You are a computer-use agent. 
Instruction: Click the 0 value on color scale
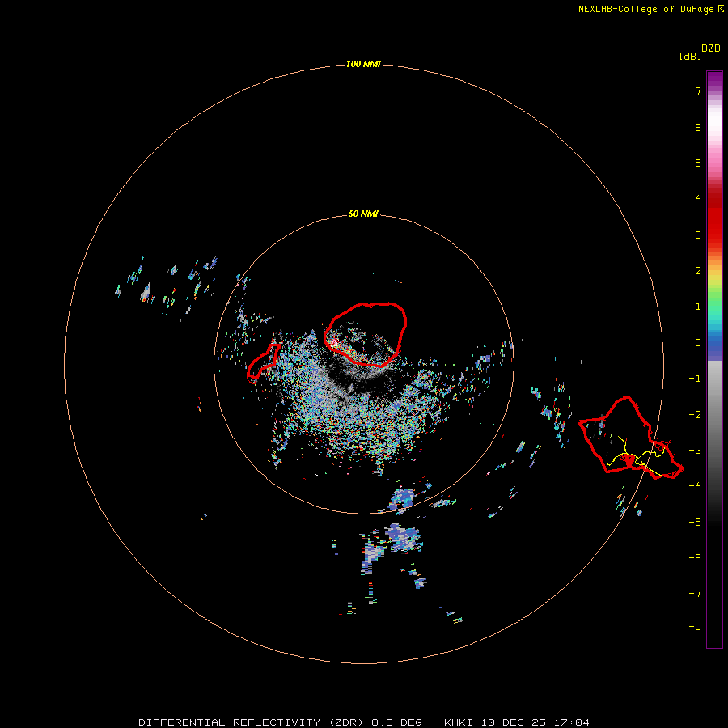(x=698, y=343)
